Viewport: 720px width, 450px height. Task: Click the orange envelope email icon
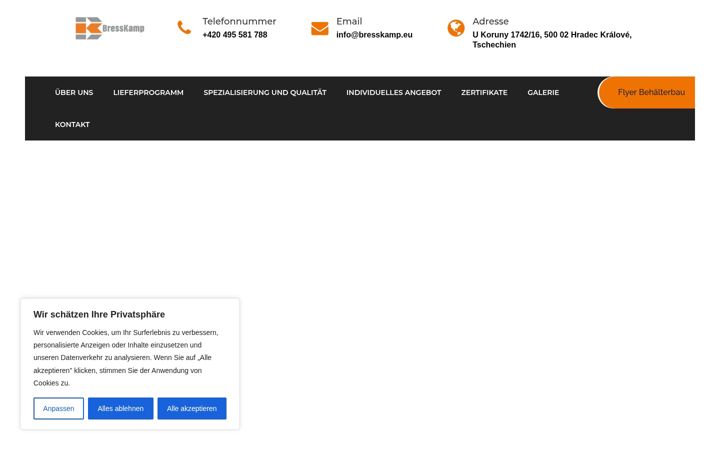pos(320,28)
